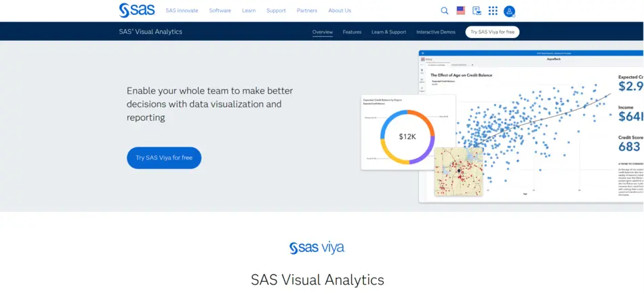644x294 pixels.
Task: Click white Try SAS Viya for free button
Action: pyautogui.click(x=492, y=32)
